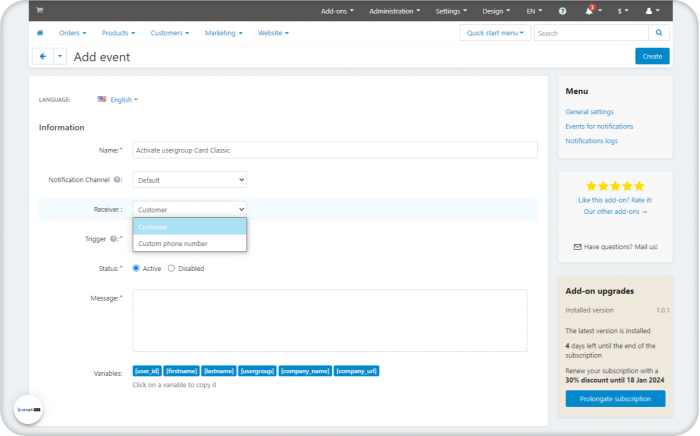Click Have questions? Mail us! link
The image size is (700, 436).
coord(621,247)
